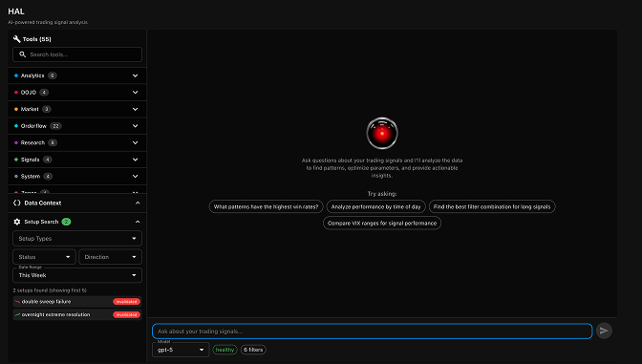Click the Analytics count badge

pyautogui.click(x=52, y=75)
